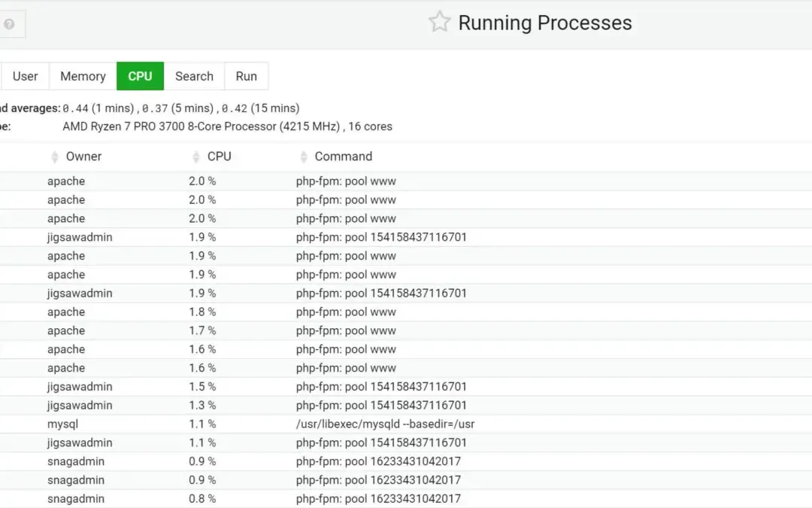Switch to the User tab
812x508 pixels.
coord(25,76)
